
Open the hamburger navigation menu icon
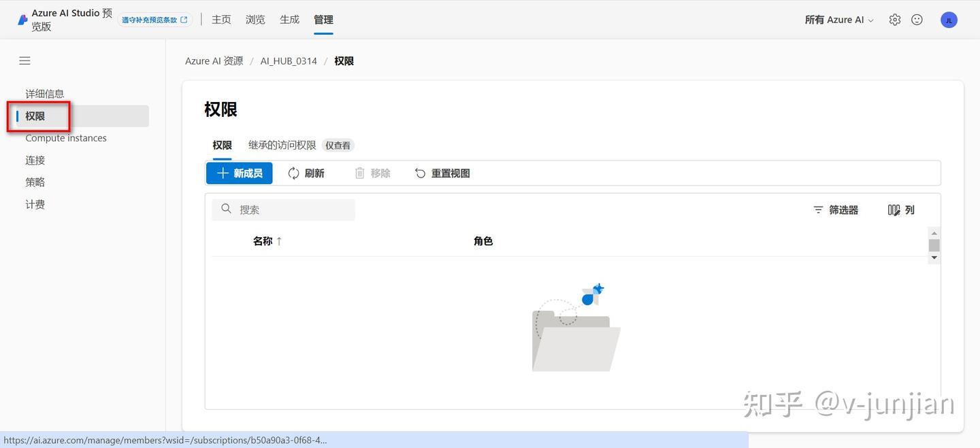tap(24, 61)
